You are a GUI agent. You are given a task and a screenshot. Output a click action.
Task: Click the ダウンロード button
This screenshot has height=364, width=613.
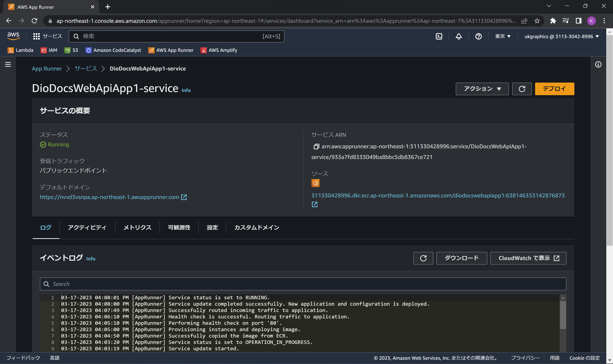(x=462, y=258)
